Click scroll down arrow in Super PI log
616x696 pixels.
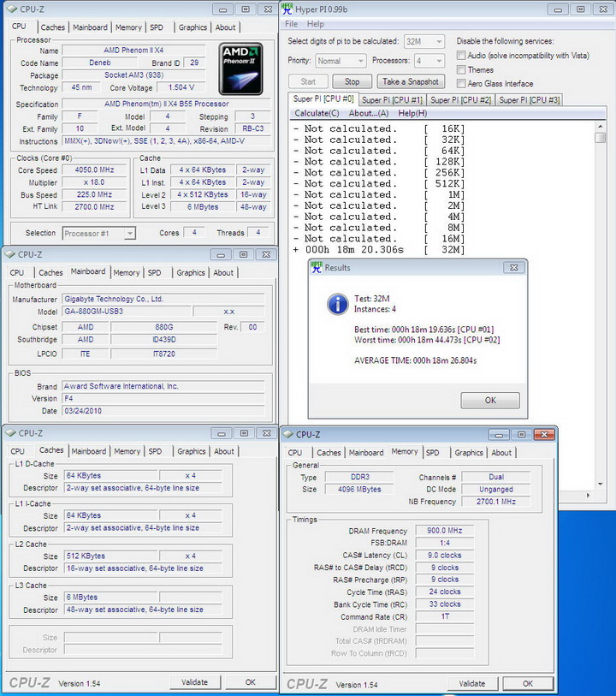pyautogui.click(x=600, y=484)
